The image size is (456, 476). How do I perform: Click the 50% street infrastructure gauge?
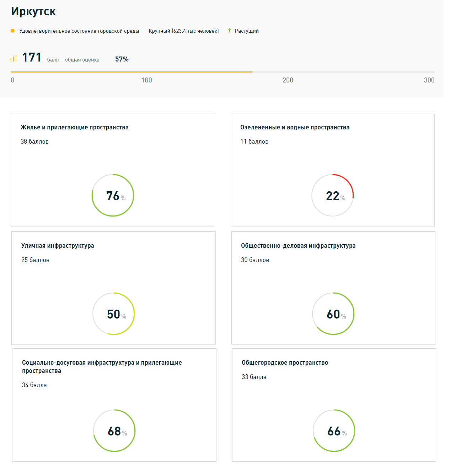(x=113, y=314)
